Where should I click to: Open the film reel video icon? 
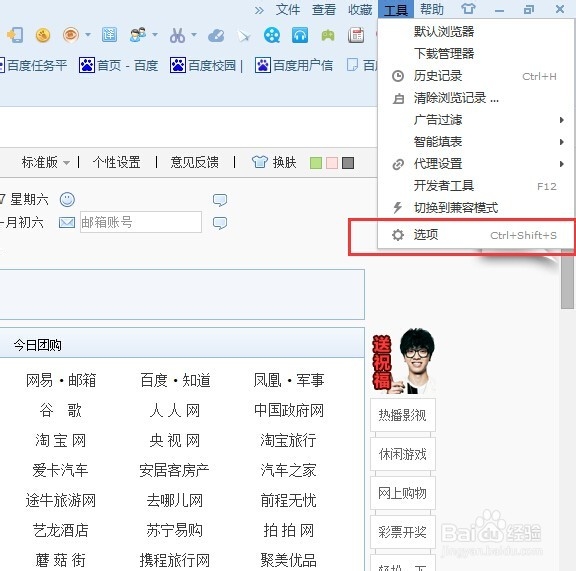pyautogui.click(x=272, y=35)
